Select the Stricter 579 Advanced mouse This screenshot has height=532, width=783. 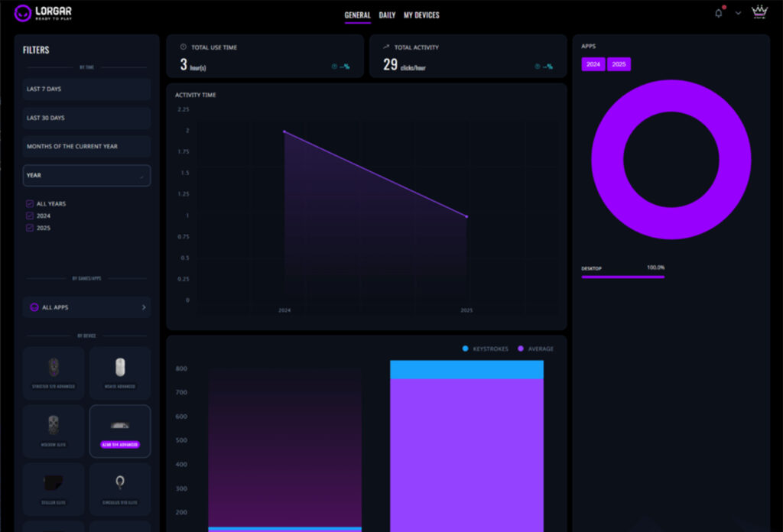click(x=54, y=373)
